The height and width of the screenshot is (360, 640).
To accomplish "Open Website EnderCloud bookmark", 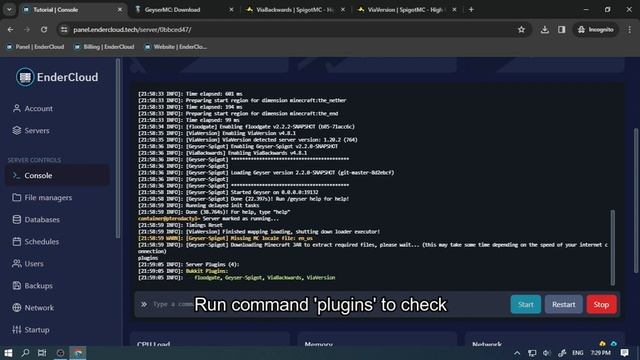I will pos(176,47).
